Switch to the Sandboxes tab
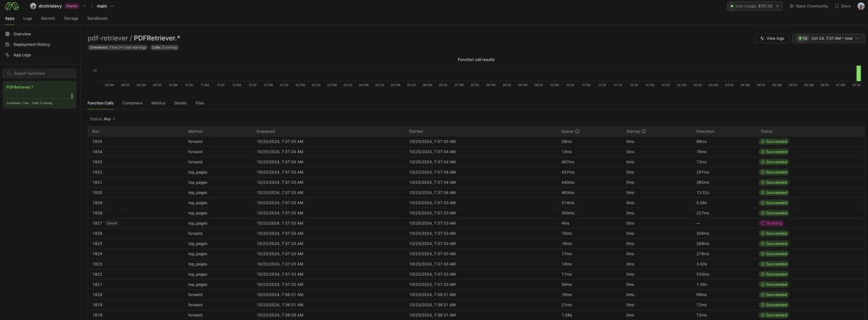 98,18
